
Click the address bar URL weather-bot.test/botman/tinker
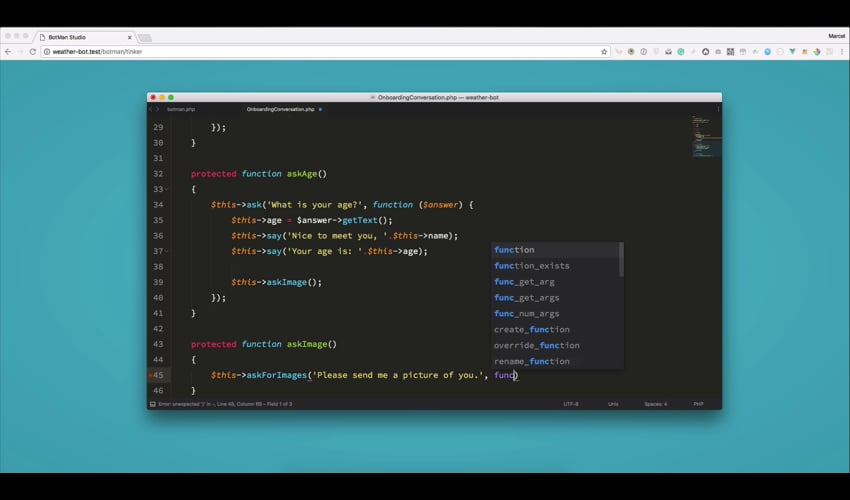[98, 52]
